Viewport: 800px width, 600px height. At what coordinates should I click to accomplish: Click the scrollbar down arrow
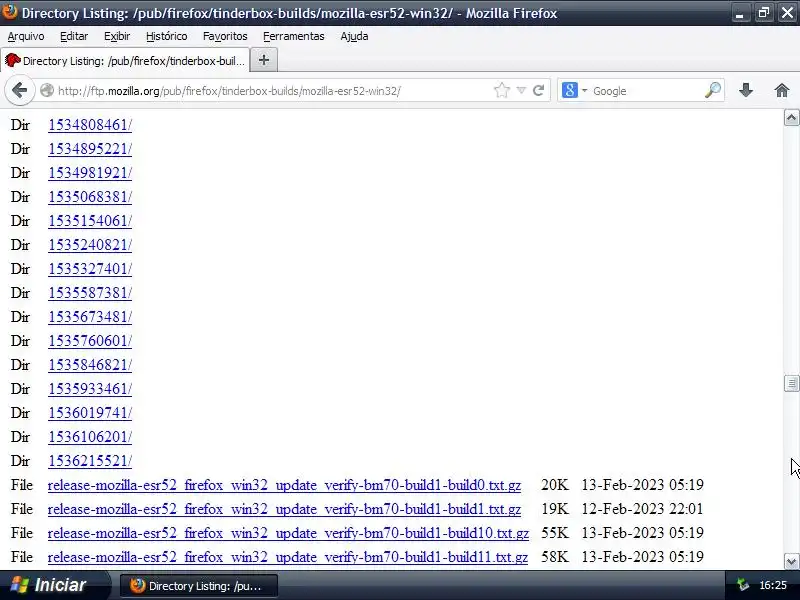[791, 562]
